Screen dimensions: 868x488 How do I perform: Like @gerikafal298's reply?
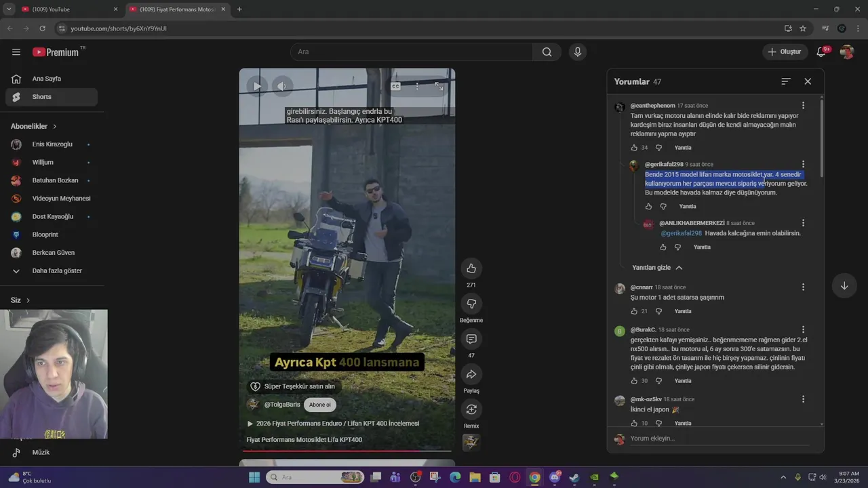648,207
